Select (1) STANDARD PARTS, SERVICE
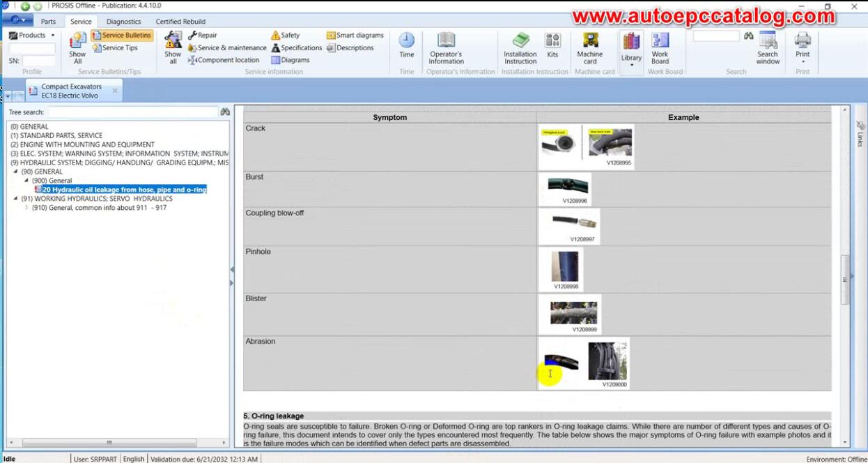This screenshot has width=868, height=463. coord(56,136)
